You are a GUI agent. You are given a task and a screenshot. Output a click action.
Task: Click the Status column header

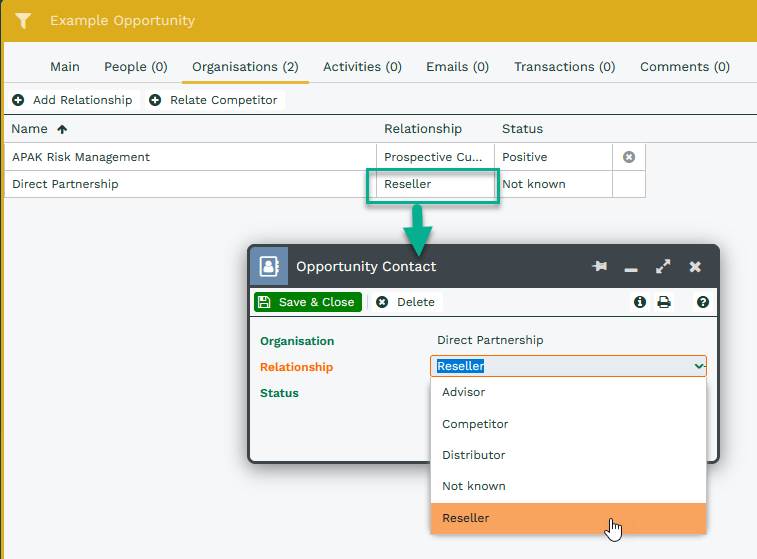[x=522, y=129]
